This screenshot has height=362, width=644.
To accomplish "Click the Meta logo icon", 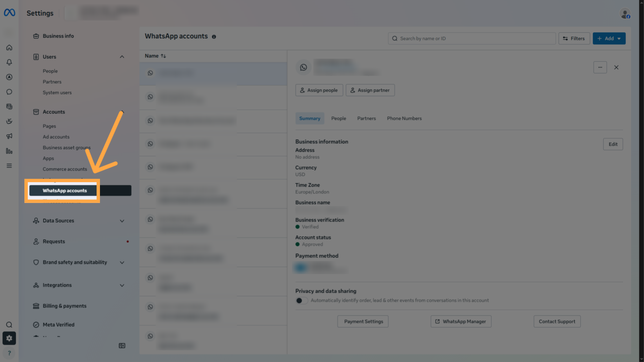I will 9,13.
